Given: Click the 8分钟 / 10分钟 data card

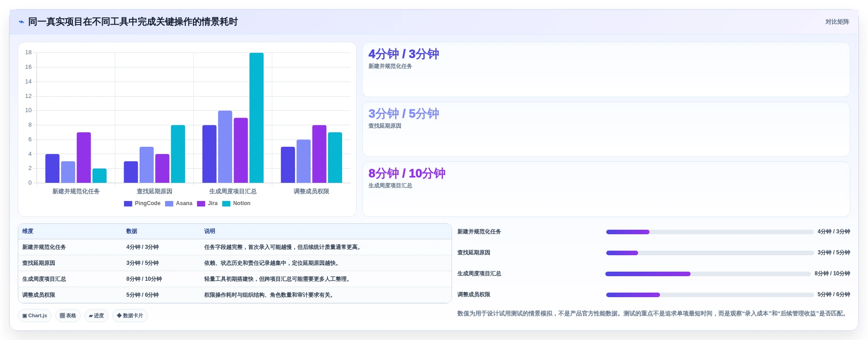Looking at the screenshot, I should tap(606, 189).
